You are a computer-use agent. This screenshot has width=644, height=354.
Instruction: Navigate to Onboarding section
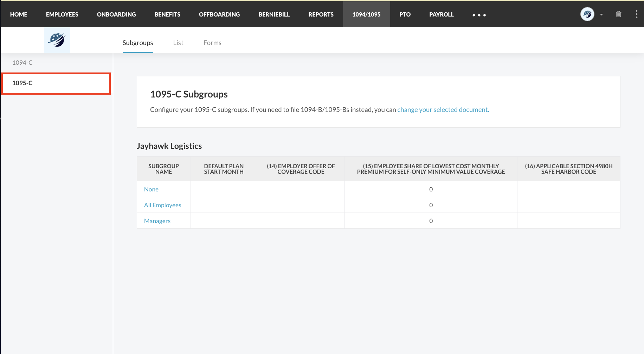pyautogui.click(x=116, y=14)
